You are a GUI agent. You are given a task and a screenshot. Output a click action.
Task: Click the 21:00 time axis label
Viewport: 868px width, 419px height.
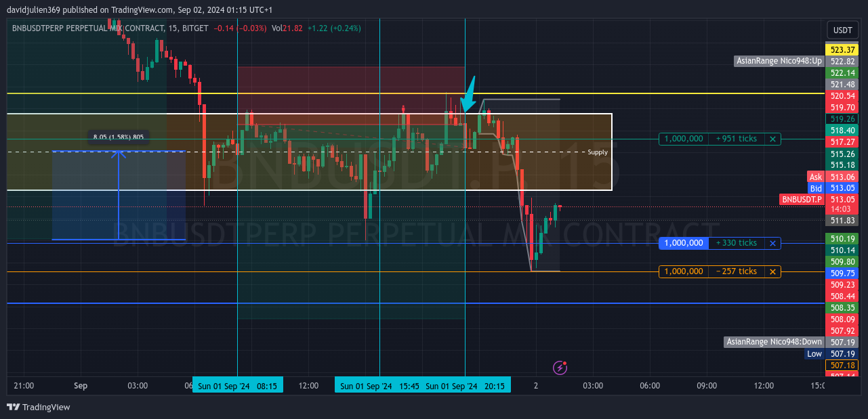(x=24, y=386)
